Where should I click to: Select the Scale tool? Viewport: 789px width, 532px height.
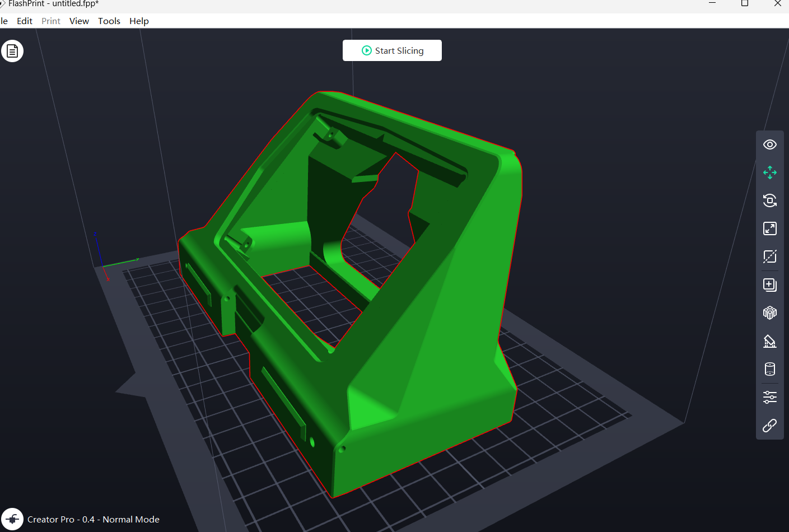pyautogui.click(x=770, y=228)
